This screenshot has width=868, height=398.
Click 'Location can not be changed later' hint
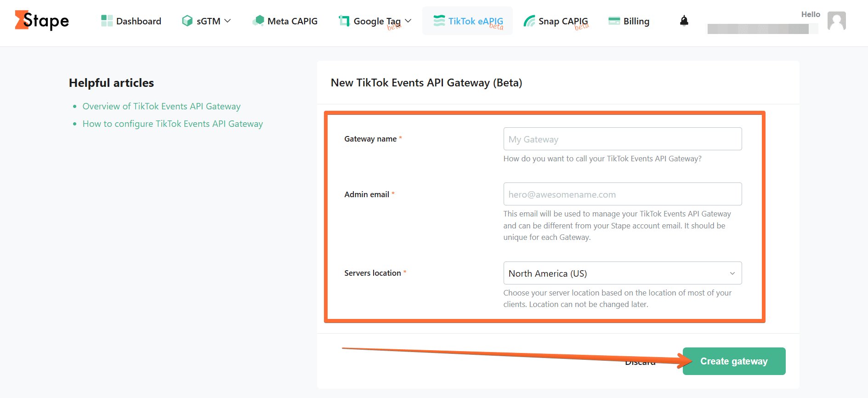coord(589,304)
